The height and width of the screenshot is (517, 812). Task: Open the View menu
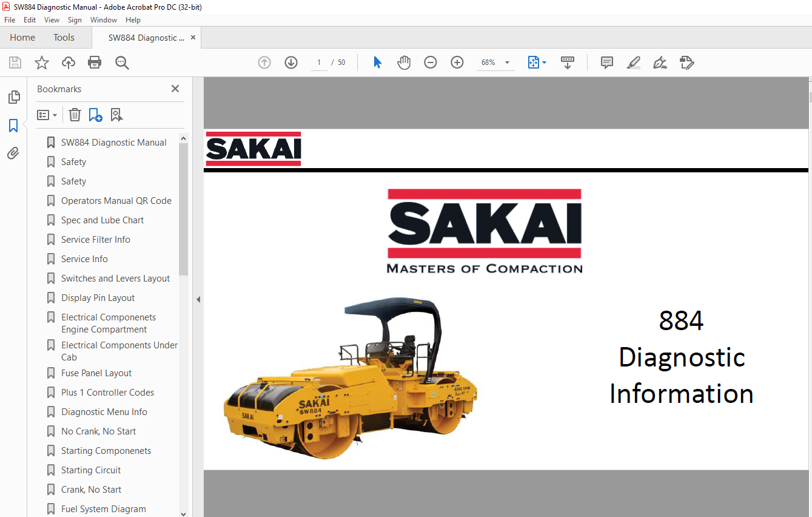tap(52, 20)
